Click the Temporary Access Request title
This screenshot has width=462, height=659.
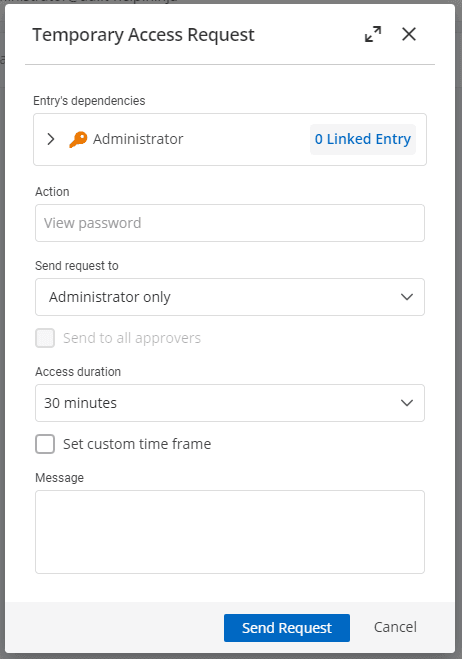(143, 35)
